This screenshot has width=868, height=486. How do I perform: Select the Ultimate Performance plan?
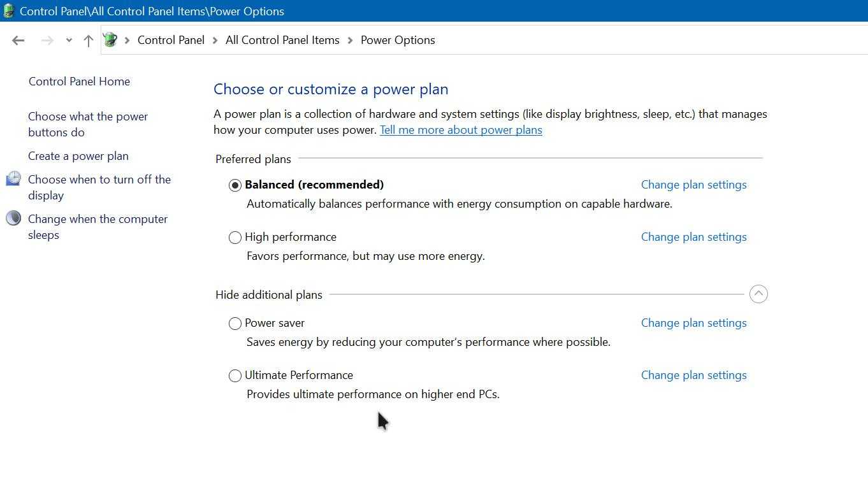[235, 376]
